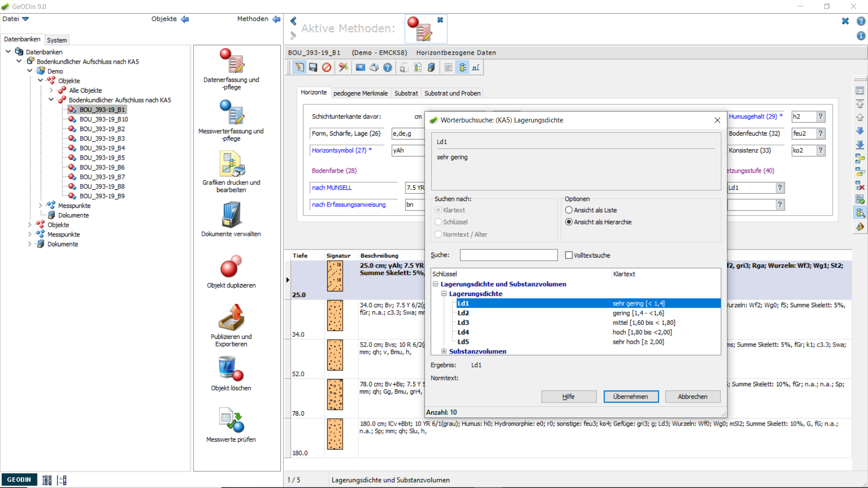Screen dimensions: 868x488
Task: Open the Datei dropdown menu
Action: tap(15, 19)
